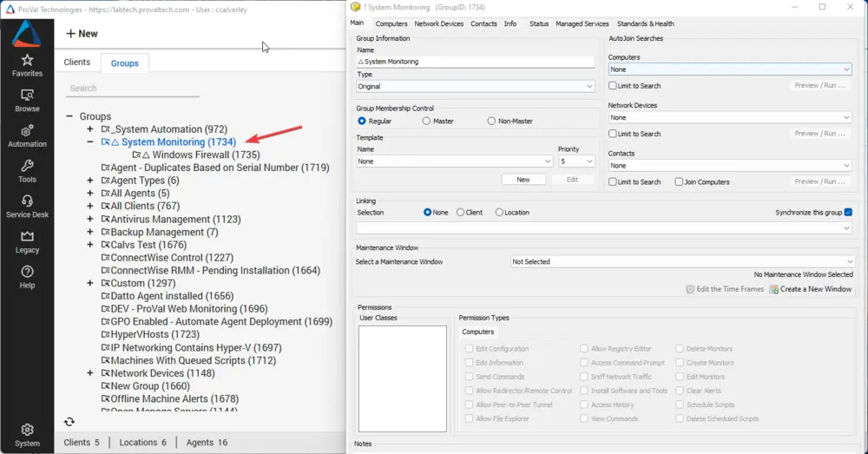Check Limit to Search under Computers
This screenshot has width=868, height=454.
pyautogui.click(x=612, y=86)
